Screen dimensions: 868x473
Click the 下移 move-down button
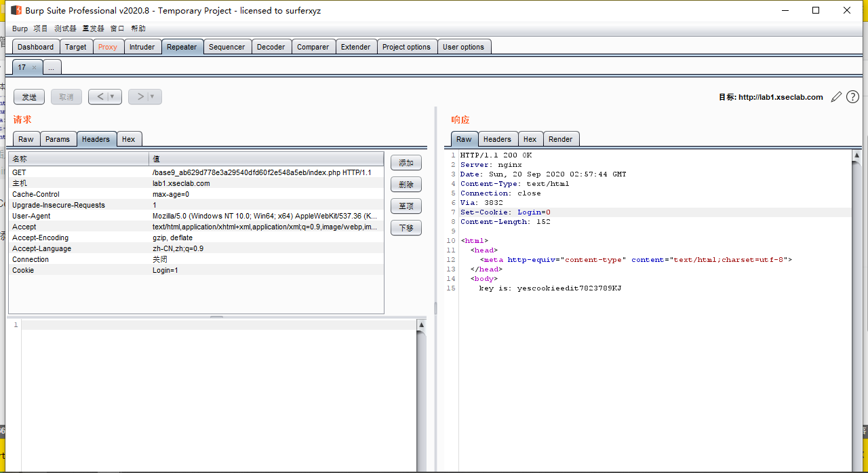[x=406, y=228]
